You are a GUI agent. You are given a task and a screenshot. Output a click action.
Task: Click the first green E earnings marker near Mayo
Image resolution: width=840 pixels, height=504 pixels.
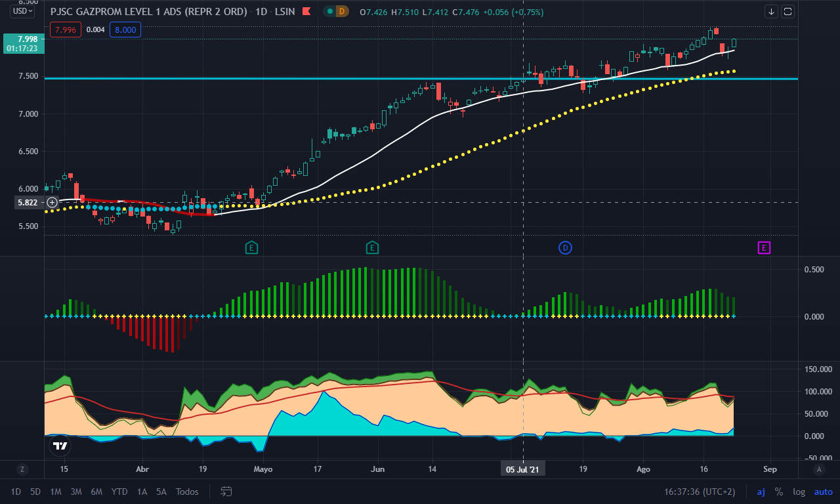(251, 247)
